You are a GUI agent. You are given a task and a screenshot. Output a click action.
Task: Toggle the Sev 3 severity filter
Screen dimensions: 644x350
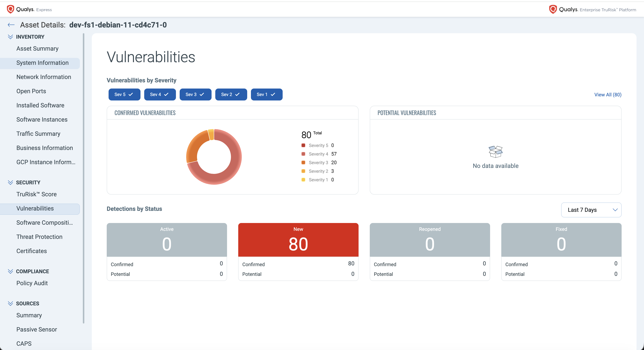coord(195,94)
